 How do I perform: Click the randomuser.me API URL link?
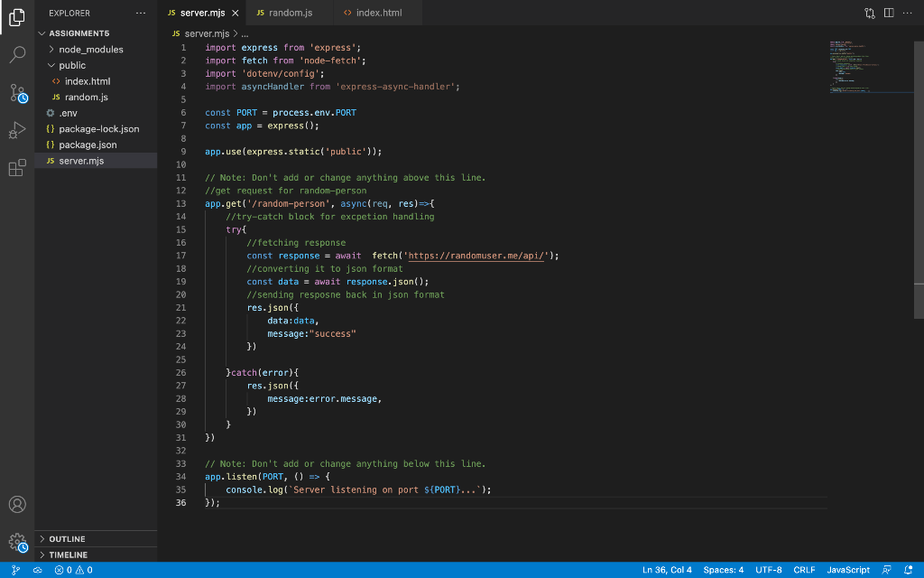click(476, 256)
